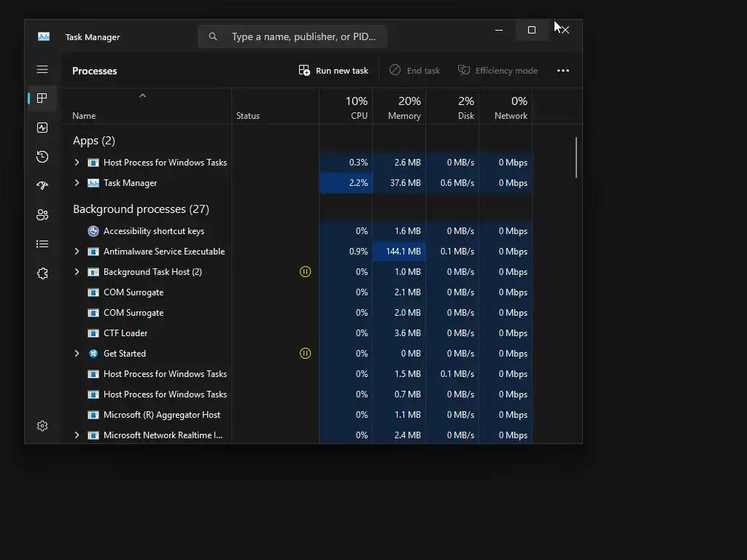Expand Microsoft Network Realtime process
747x560 pixels.
click(x=77, y=435)
